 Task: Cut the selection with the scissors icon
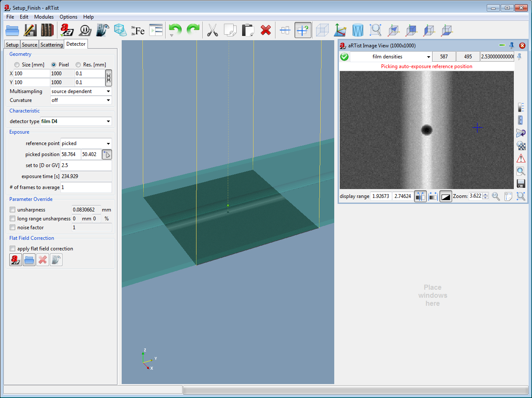pos(213,30)
